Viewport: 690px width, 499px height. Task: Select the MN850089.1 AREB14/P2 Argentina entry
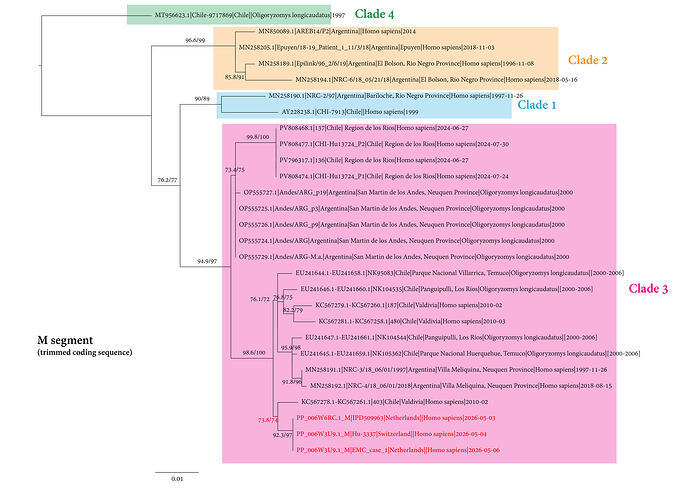click(x=337, y=31)
